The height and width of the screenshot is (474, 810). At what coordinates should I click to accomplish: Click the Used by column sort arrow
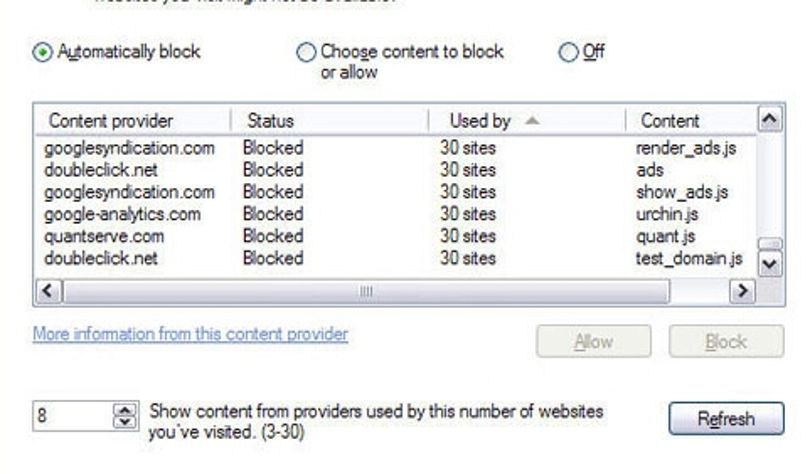532,121
